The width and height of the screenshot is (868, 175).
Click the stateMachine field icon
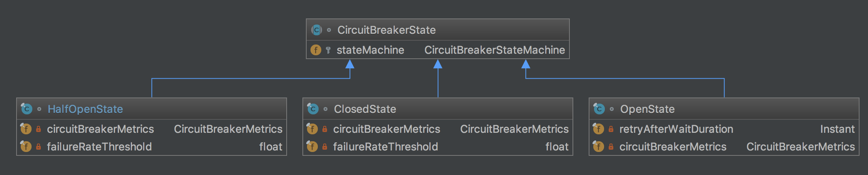coord(316,50)
